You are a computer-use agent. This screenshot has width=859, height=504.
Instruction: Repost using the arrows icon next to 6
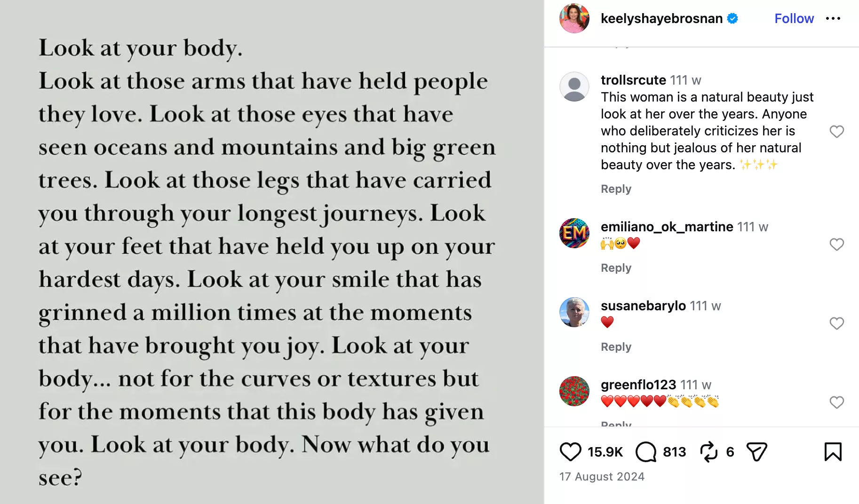point(708,452)
